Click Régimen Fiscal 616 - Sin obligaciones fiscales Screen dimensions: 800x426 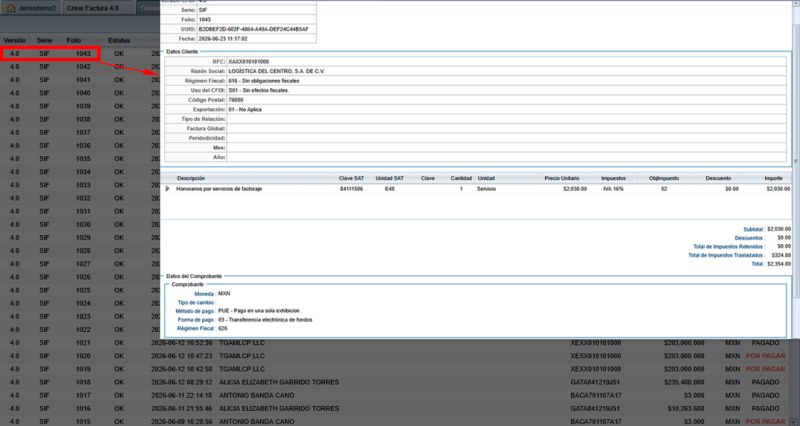[264, 81]
